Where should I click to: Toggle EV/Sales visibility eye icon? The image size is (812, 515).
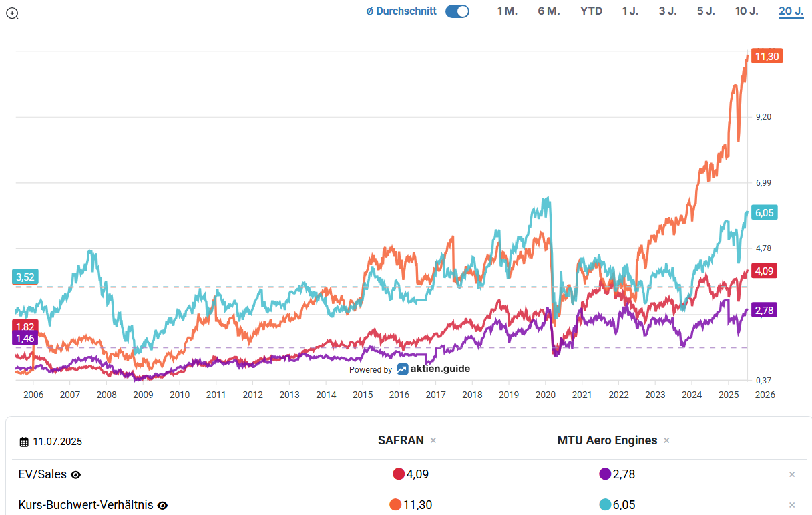point(76,475)
